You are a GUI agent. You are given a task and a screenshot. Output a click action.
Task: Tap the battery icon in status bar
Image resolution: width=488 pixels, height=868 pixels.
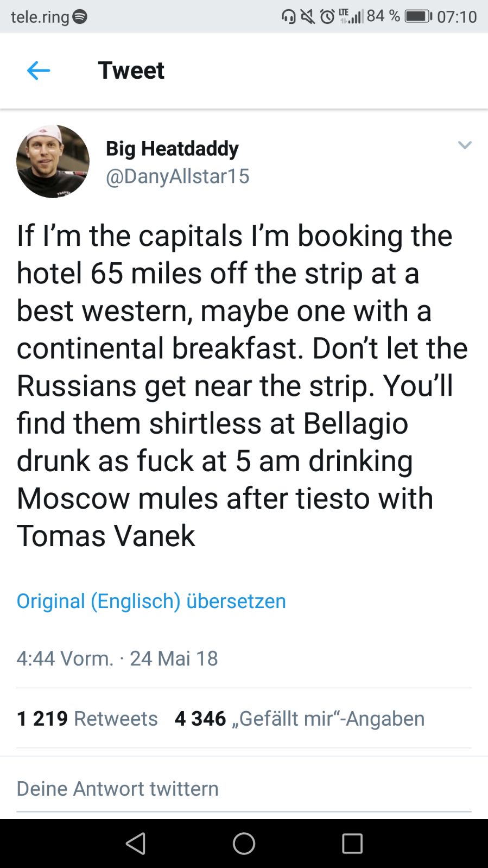click(x=418, y=16)
